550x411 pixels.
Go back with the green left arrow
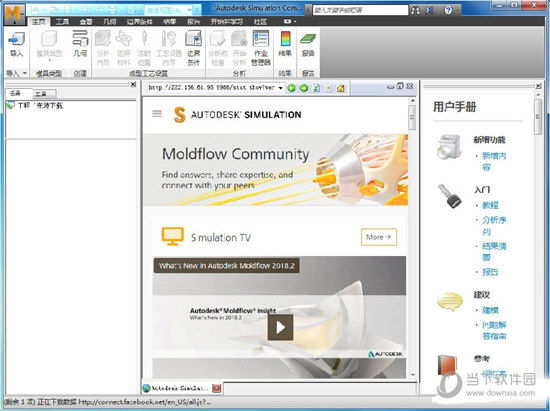click(291, 88)
